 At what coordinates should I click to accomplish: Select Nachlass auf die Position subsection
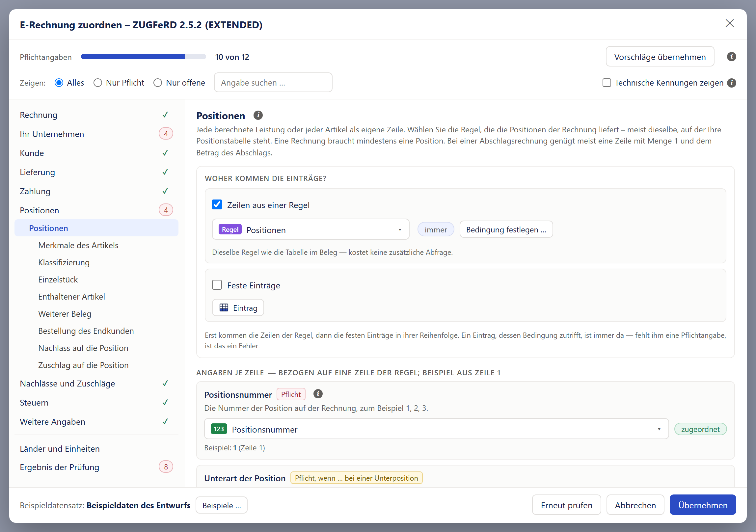(x=96, y=348)
